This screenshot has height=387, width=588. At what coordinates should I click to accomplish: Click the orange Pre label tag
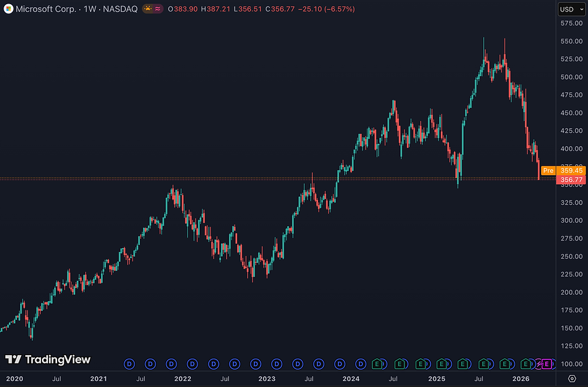[x=548, y=170]
